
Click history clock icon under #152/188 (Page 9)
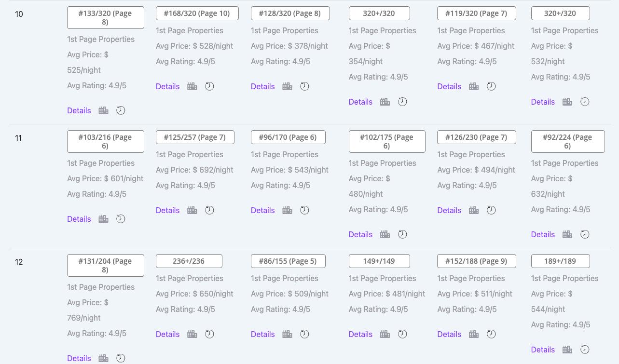click(491, 334)
